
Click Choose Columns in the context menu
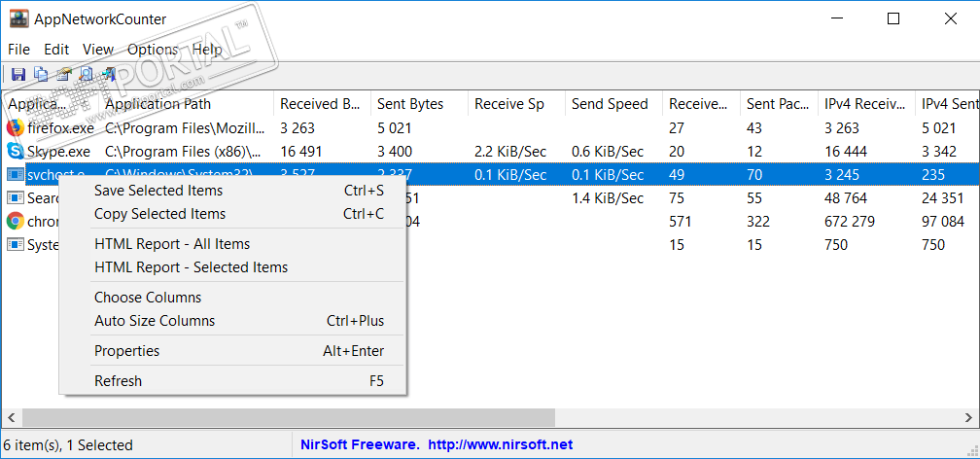(148, 298)
